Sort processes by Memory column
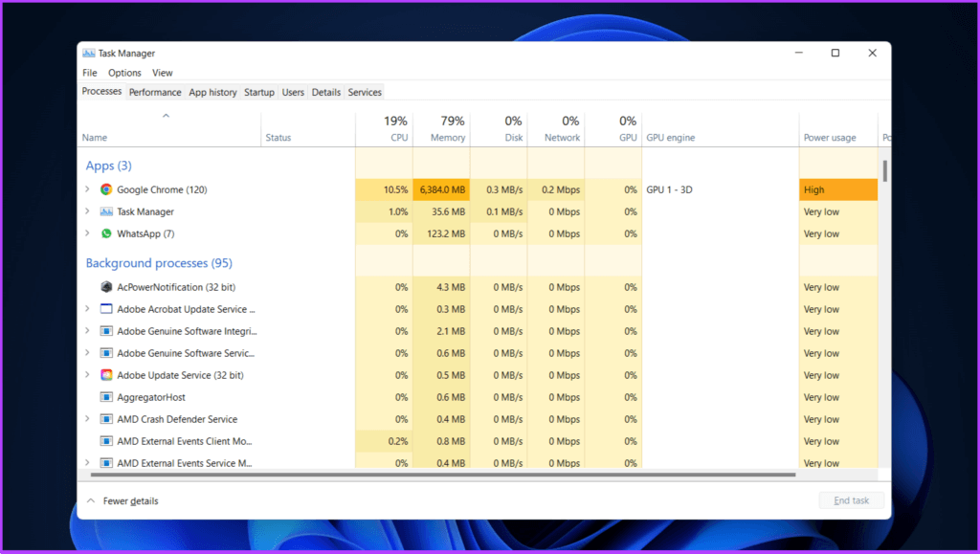This screenshot has height=554, width=980. pyautogui.click(x=441, y=129)
